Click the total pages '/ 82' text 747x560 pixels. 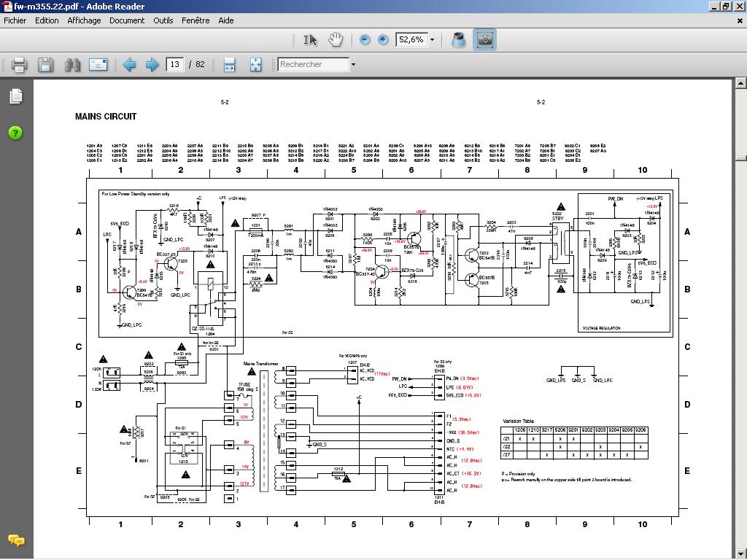[197, 64]
